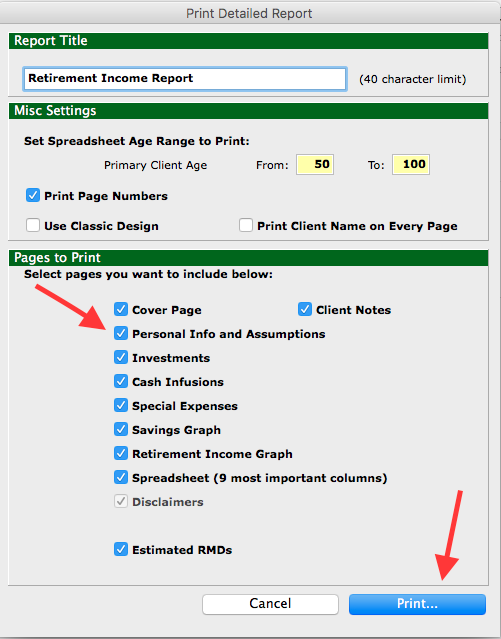Click the Cancel button
This screenshot has width=501, height=639.
pos(270,604)
